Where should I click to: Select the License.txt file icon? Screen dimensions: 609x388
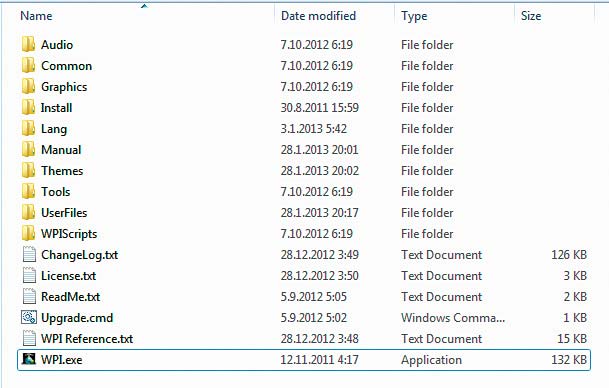click(29, 275)
